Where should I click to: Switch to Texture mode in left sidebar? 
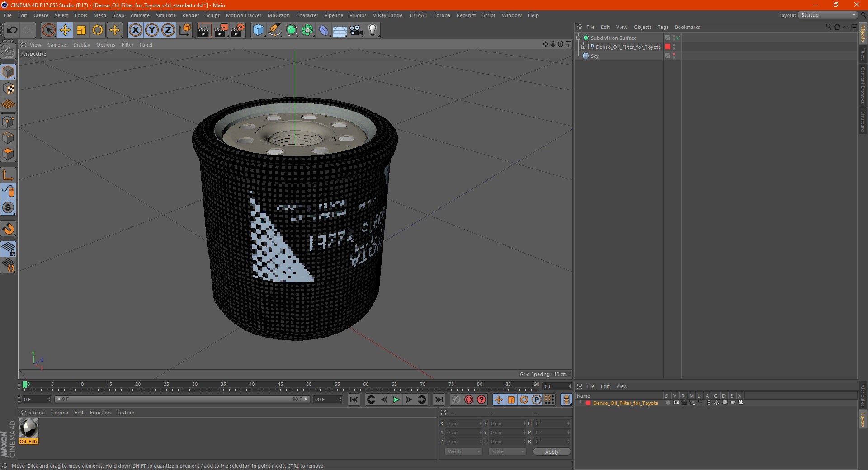pos(9,89)
